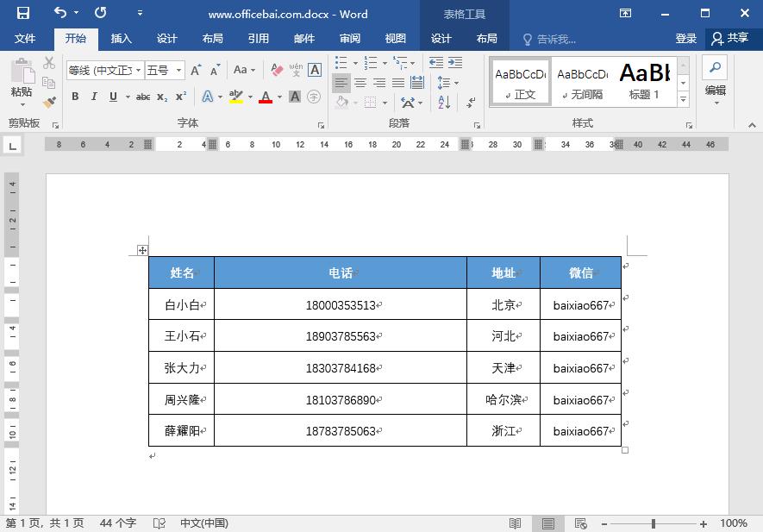Screen dimensions: 763x532
Task: Enable right text alignment
Action: (379, 83)
